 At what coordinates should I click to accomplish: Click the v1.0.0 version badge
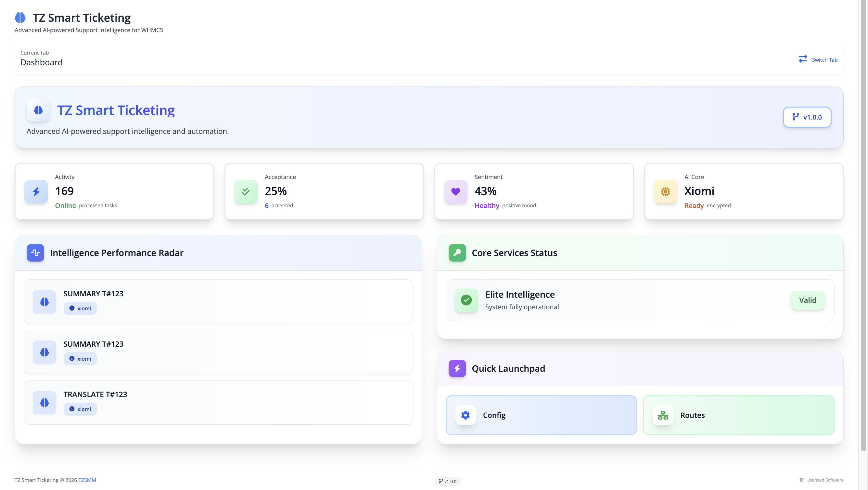tap(807, 117)
